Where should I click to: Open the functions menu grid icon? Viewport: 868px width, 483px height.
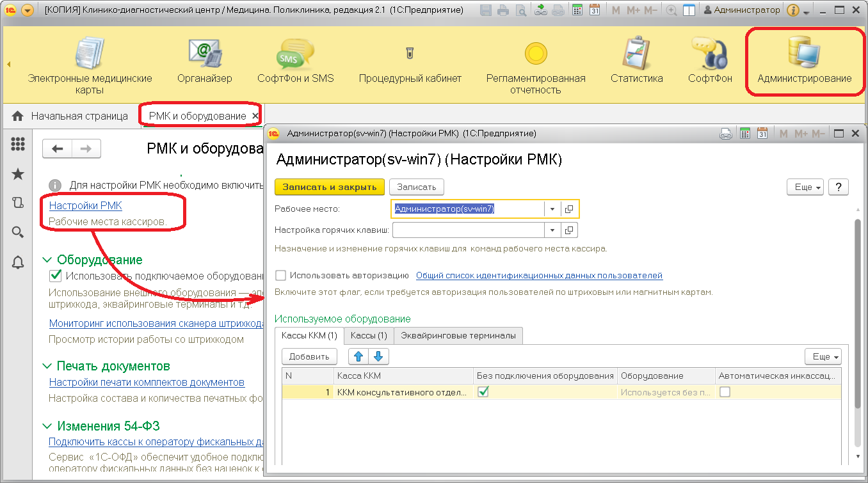(x=18, y=144)
